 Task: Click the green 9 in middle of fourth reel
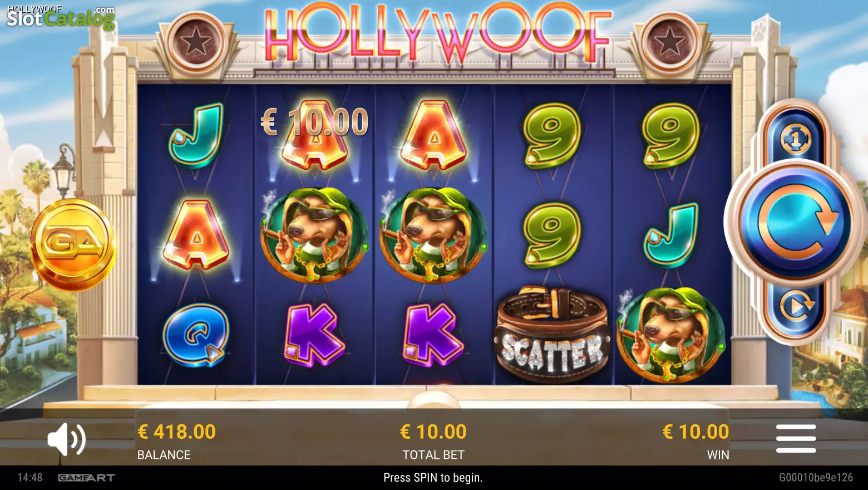coord(551,235)
